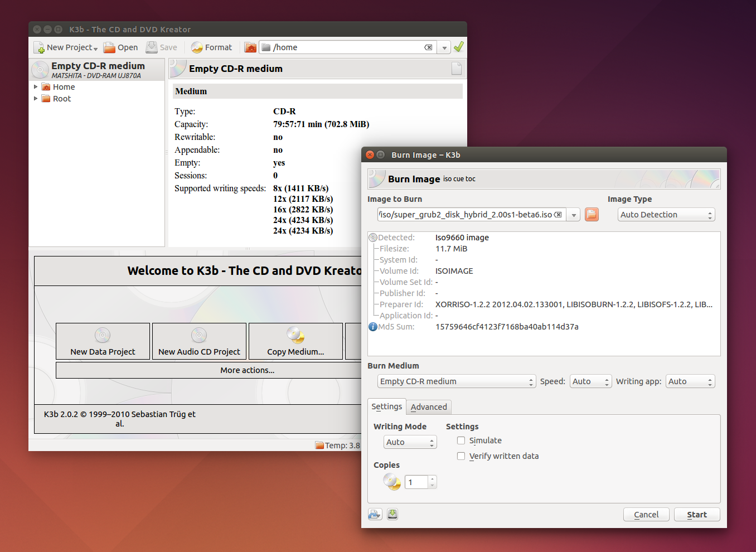The width and height of the screenshot is (756, 552).
Task: Expand the Home tree node
Action: tap(36, 87)
